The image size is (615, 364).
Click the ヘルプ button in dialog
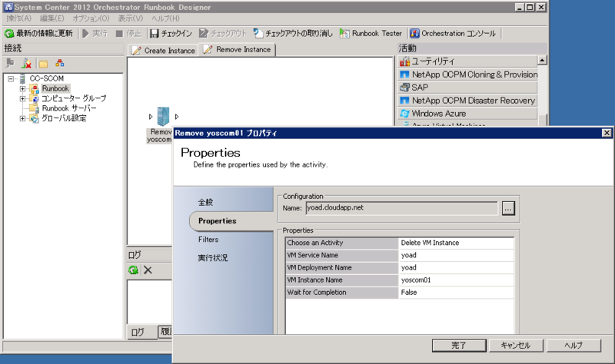[573, 346]
